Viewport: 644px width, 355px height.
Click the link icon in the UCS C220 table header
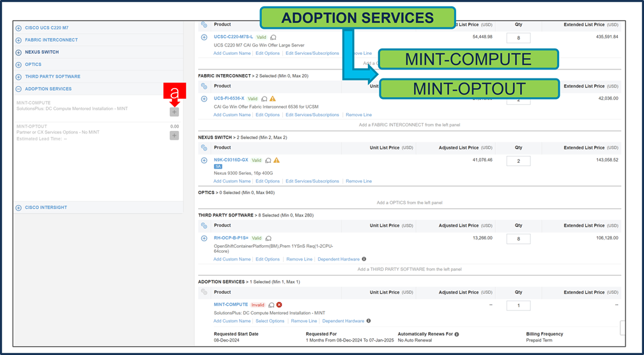(204, 25)
